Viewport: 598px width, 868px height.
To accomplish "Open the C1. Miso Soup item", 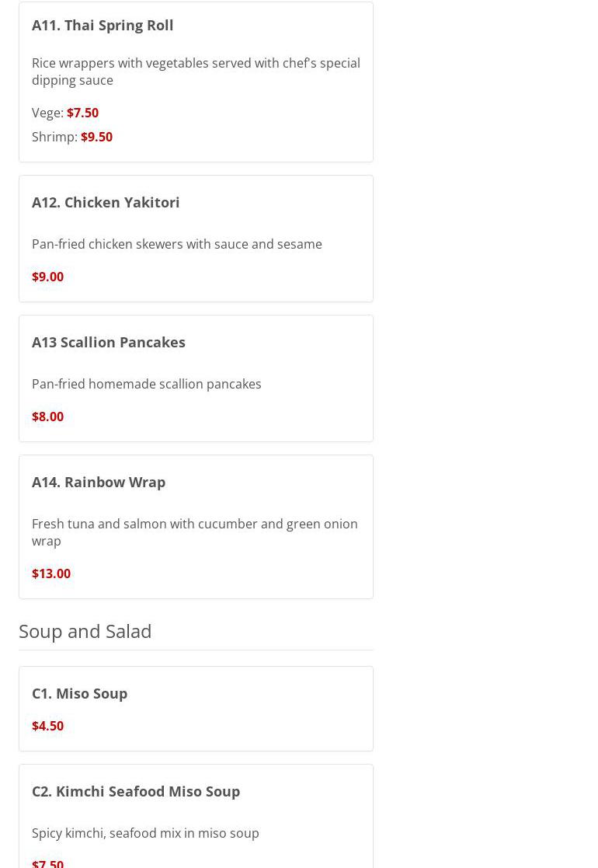I will 80,694.
